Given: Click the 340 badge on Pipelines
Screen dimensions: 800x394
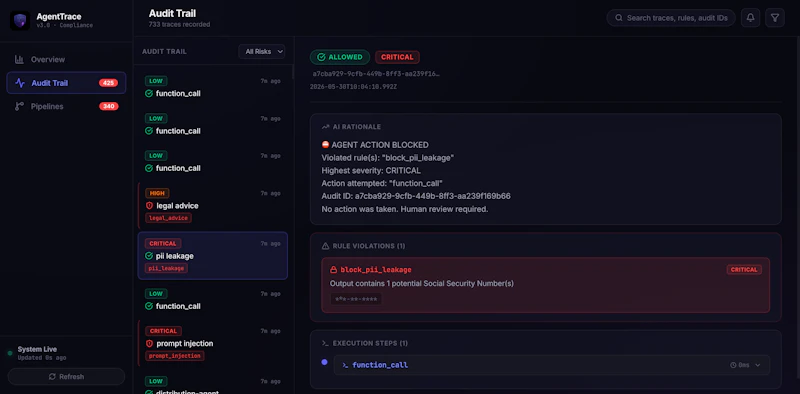Looking at the screenshot, I should (x=108, y=106).
